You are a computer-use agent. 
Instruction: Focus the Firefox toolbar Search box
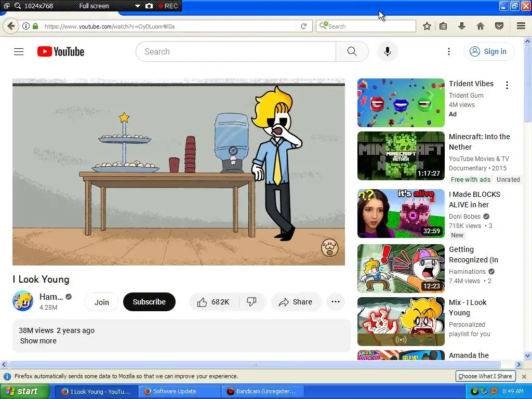(366, 26)
